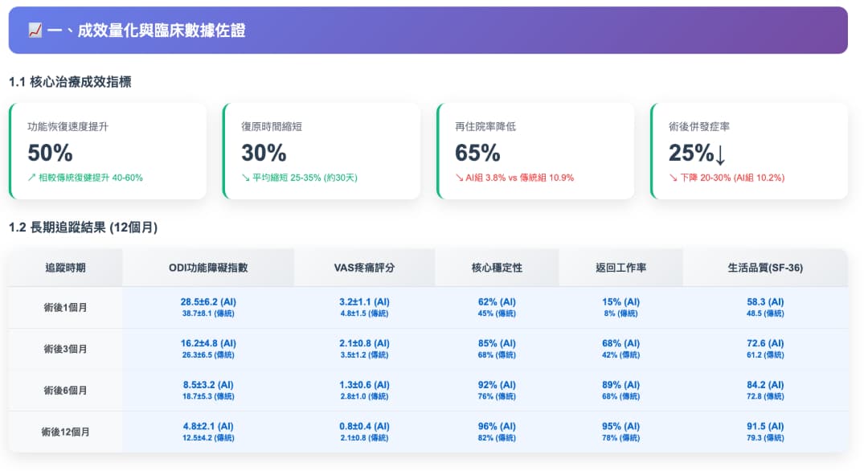Click the ODI cell 28.5±6.2 (AI)

208,302
